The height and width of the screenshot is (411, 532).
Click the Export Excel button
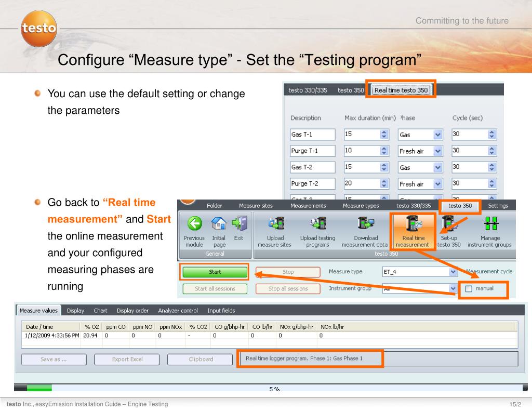[x=127, y=360]
